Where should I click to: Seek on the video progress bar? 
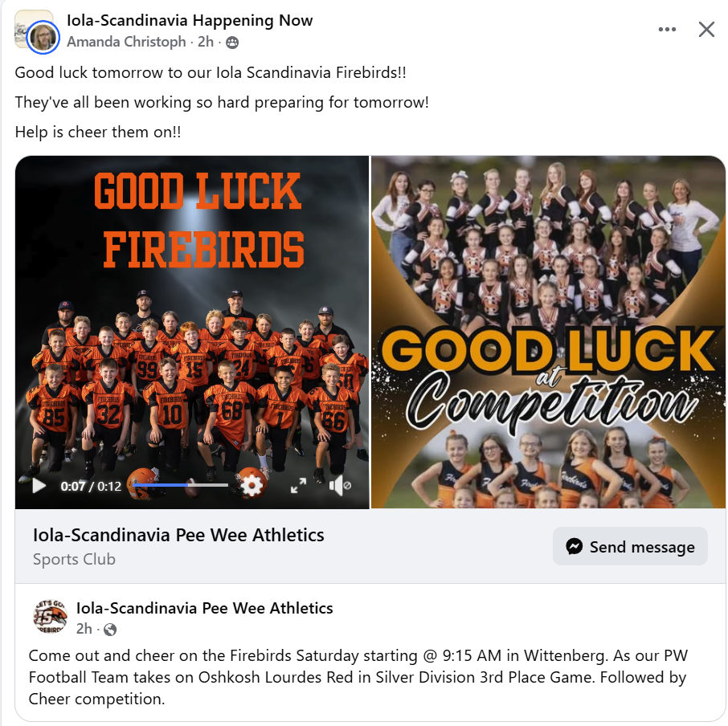click(x=180, y=485)
